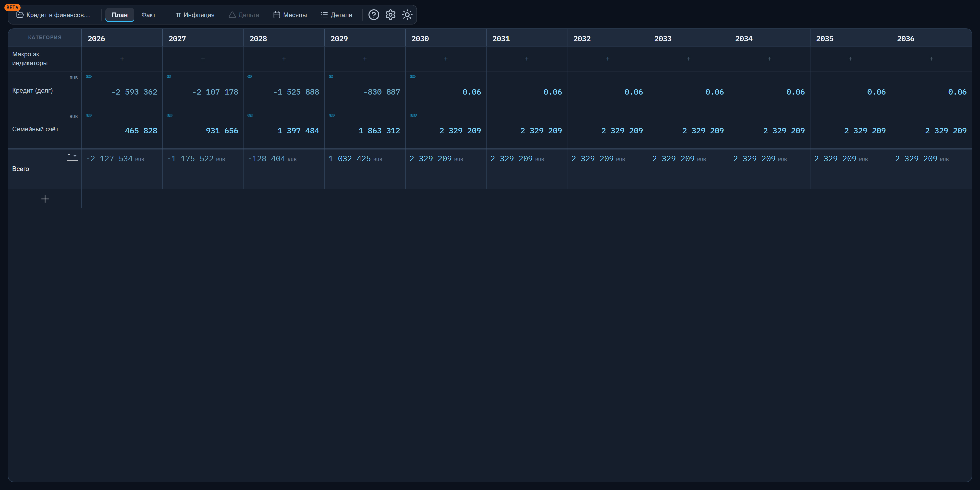The image size is (980, 490).
Task: Toggle the Дельта option
Action: [x=244, y=15]
